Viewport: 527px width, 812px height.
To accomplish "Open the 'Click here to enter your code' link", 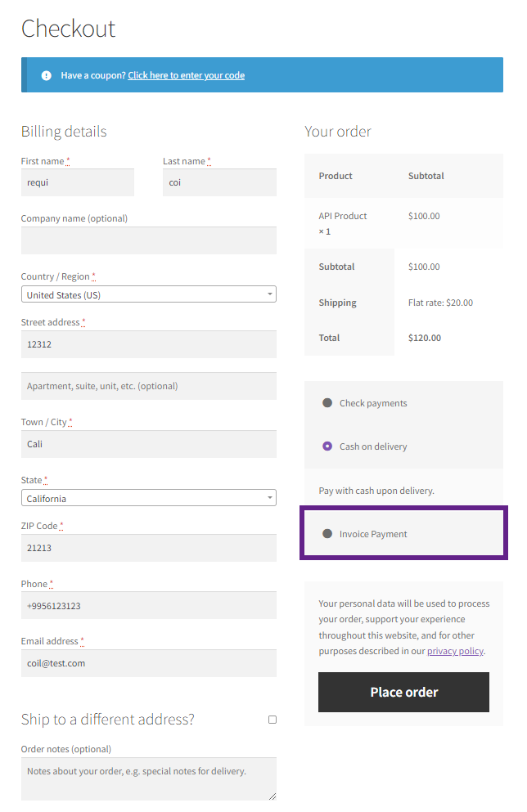I will click(186, 75).
